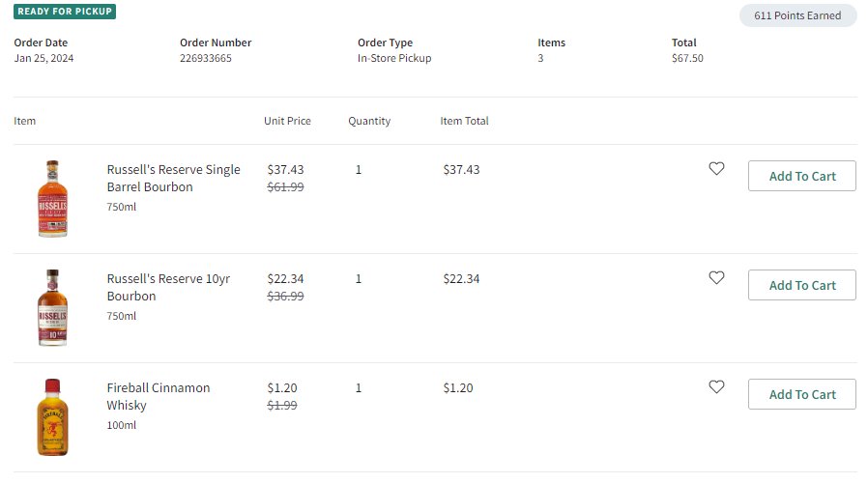Open Russell's Reserve Single Barrel bottle image
The height and width of the screenshot is (483, 868).
click(52, 199)
